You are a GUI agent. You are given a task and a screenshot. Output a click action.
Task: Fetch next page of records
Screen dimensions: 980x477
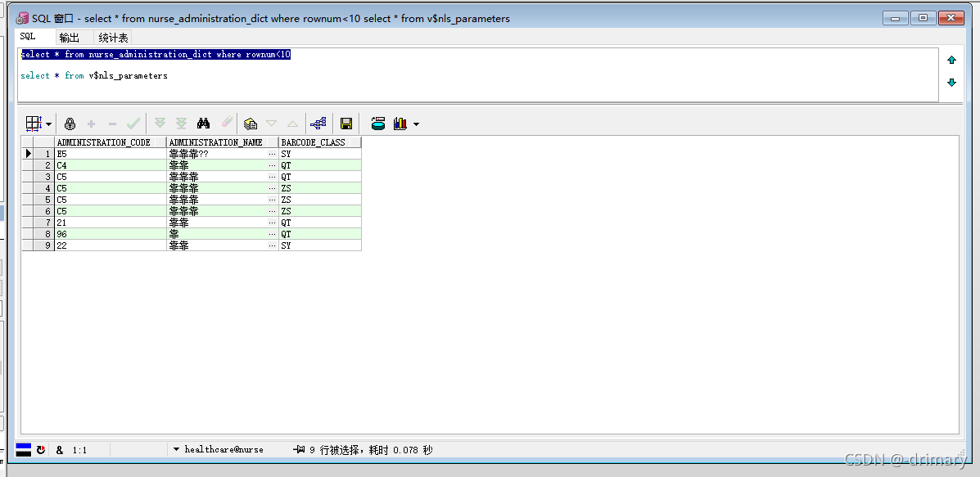(x=160, y=123)
